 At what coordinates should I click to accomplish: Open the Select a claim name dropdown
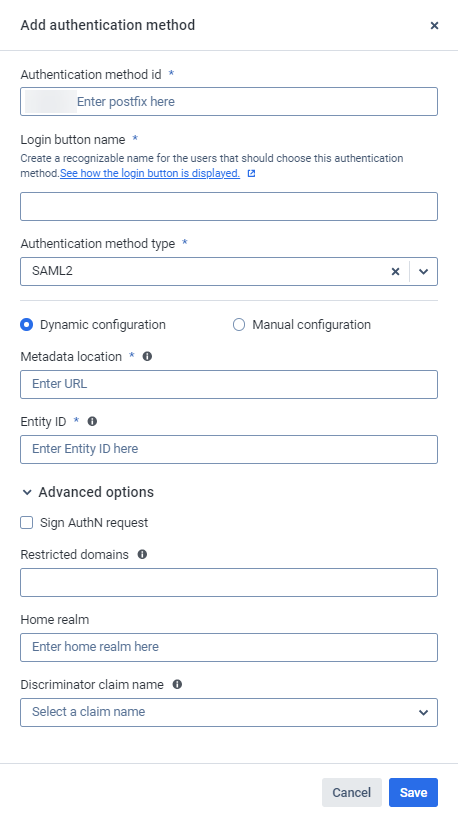[x=229, y=712]
